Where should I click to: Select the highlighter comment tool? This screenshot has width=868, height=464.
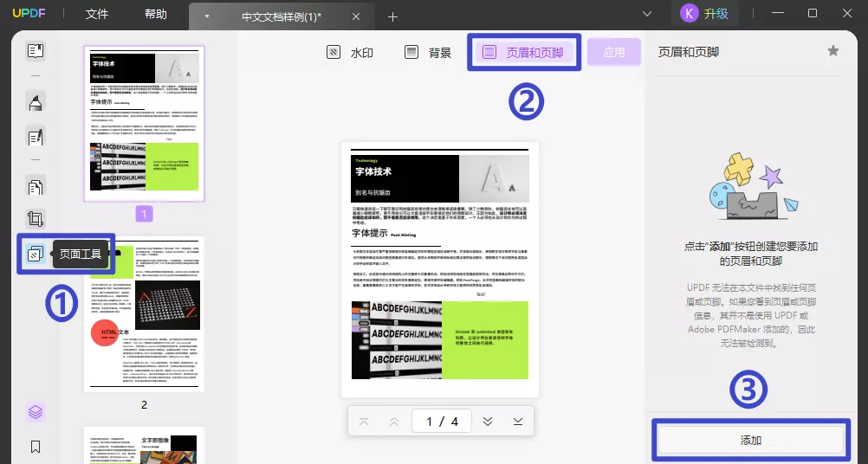tap(36, 102)
